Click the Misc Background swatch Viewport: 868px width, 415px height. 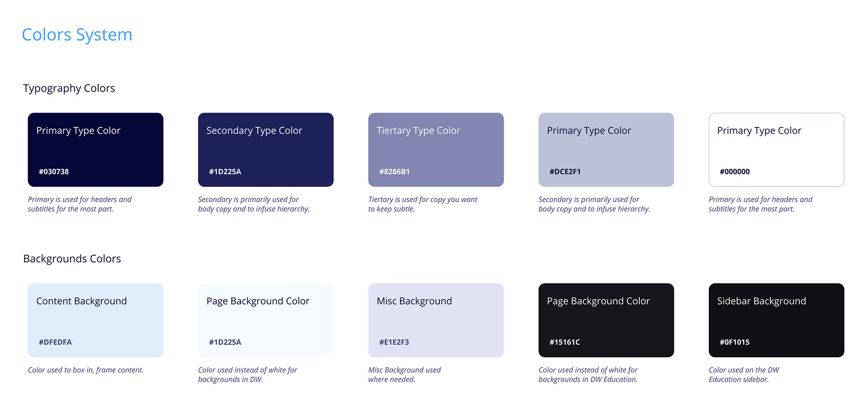coord(436,320)
